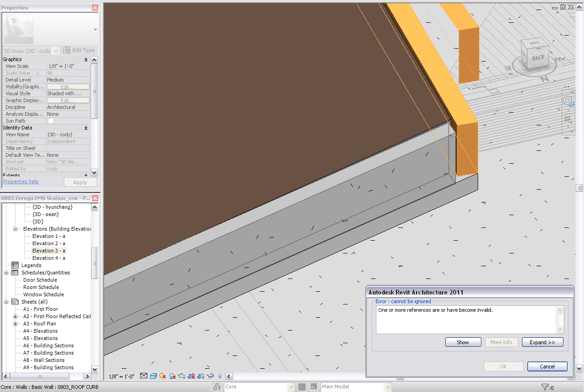Click the Project Browser vertical scrollbar

tap(94, 288)
